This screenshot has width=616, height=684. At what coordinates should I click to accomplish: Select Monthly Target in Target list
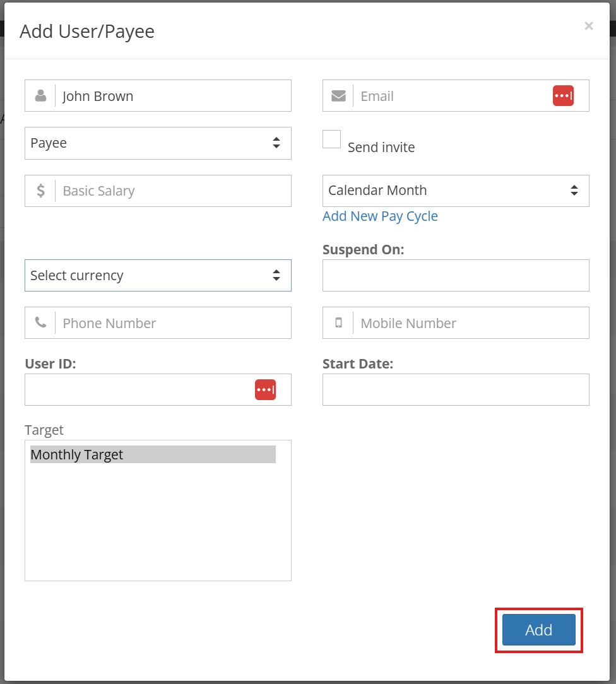click(x=153, y=454)
